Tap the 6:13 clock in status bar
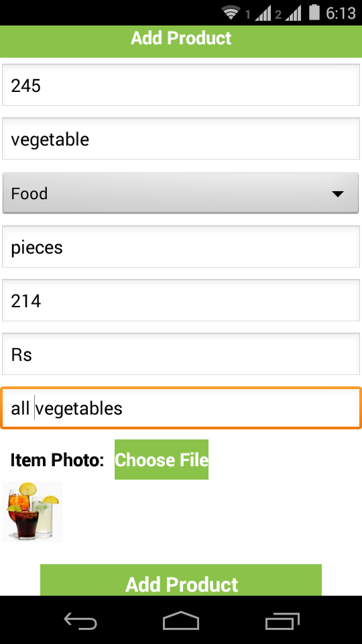 [341, 13]
